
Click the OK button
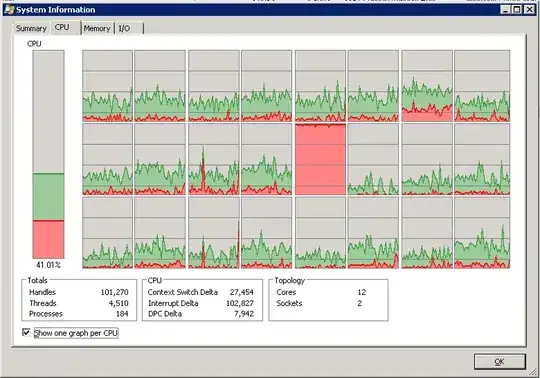point(500,361)
